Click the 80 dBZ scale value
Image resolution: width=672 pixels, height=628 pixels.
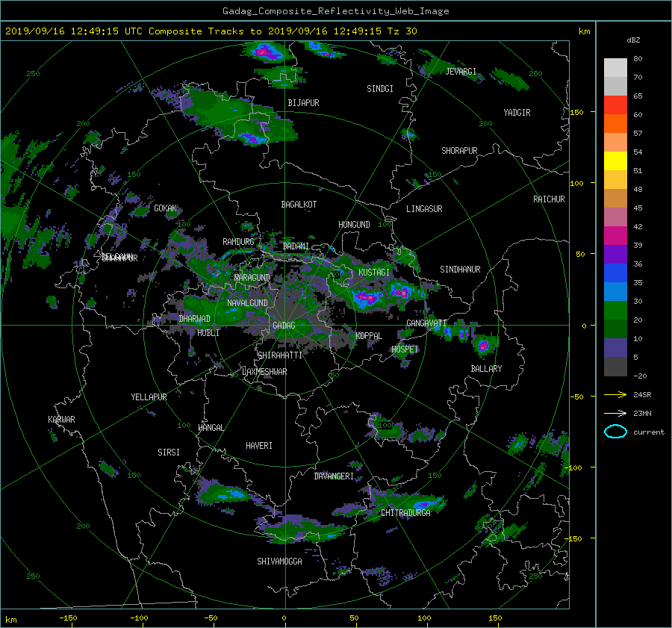coord(638,59)
